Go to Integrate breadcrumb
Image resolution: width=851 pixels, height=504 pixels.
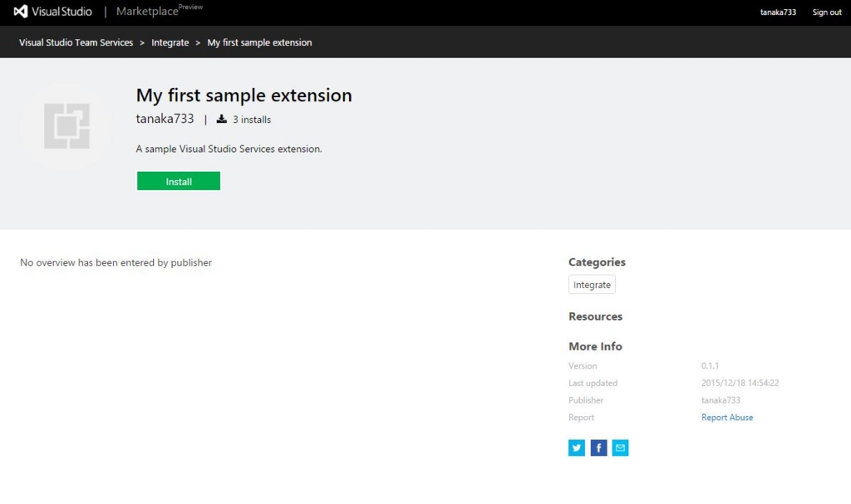[170, 42]
